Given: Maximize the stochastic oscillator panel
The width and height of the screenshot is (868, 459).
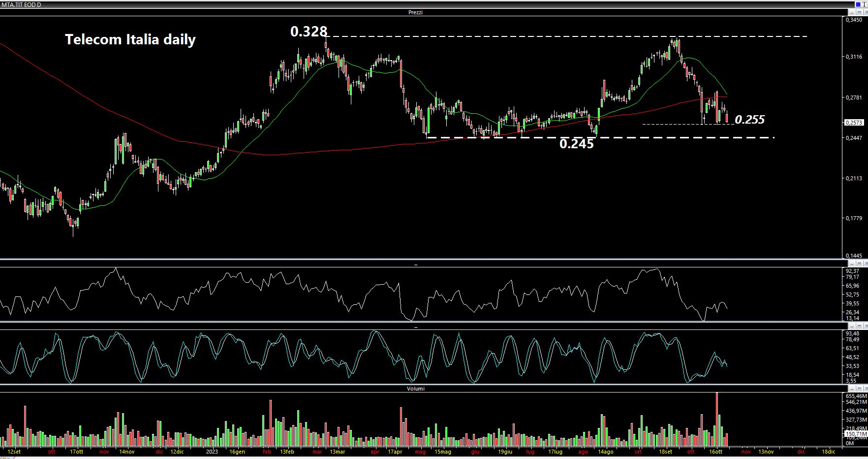Looking at the screenshot, I should [x=859, y=326].
